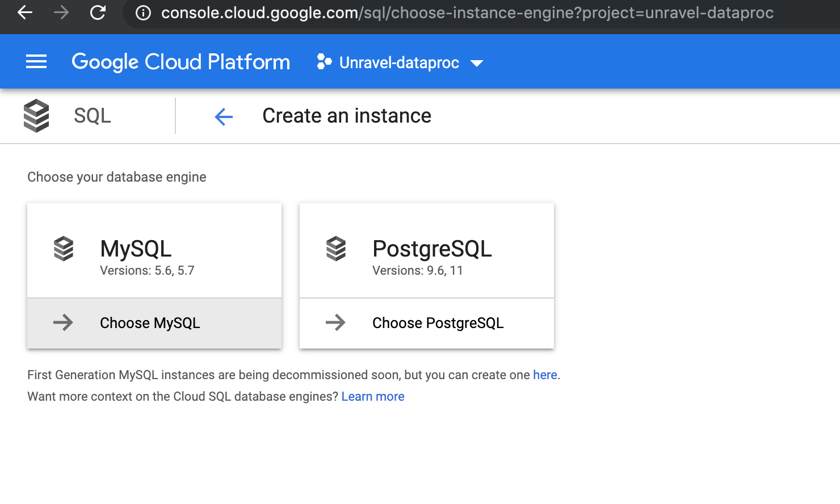Open the 'Learn more' link
This screenshot has height=504, width=840.
point(373,397)
